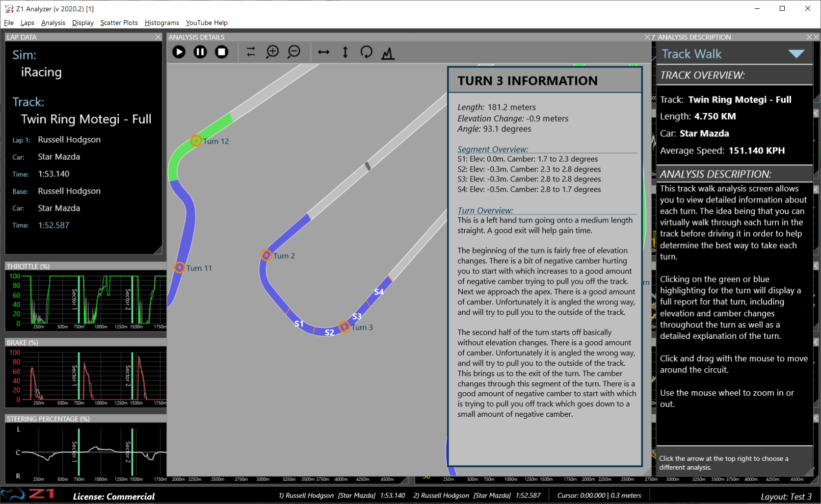Stop the lap playback
The height and width of the screenshot is (504, 821).
tap(222, 52)
